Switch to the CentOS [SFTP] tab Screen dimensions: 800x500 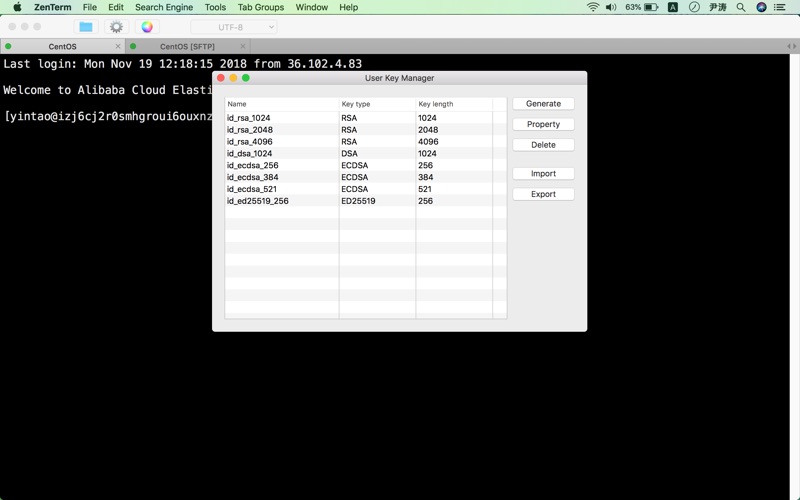point(187,46)
